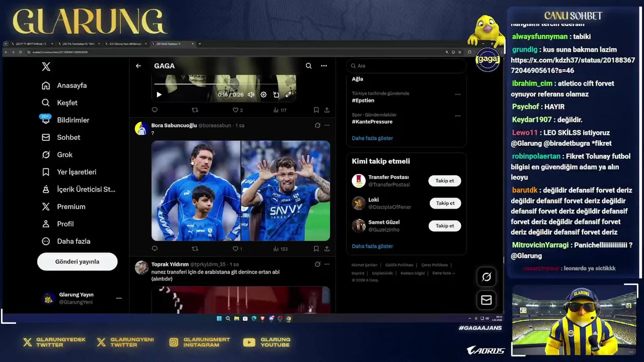
Task: View analytics showing 123 views
Action: point(280,248)
